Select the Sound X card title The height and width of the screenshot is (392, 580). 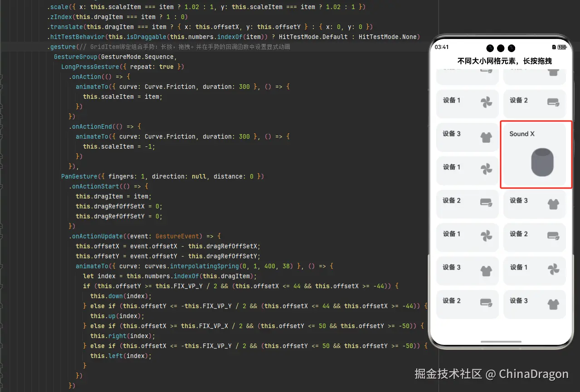pyautogui.click(x=522, y=134)
